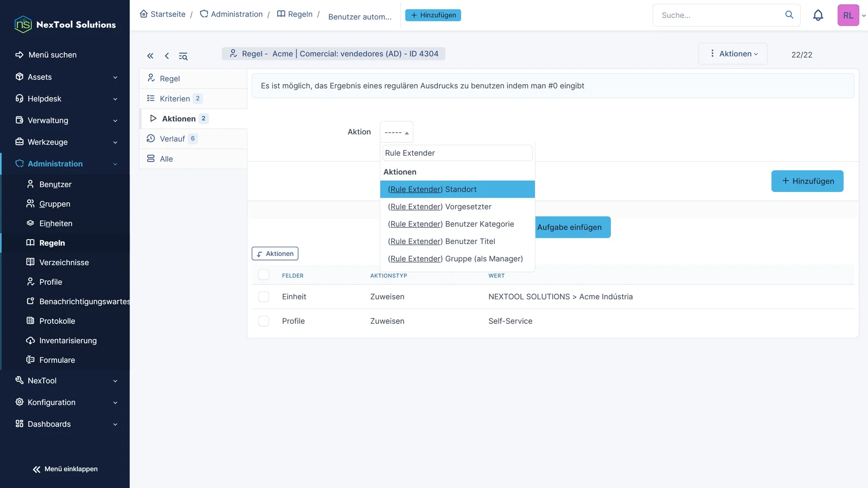Click Menü einklappen collapse icon

36,470
